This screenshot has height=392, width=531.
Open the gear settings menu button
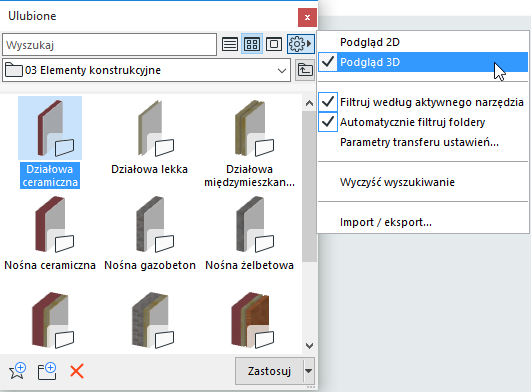point(301,44)
